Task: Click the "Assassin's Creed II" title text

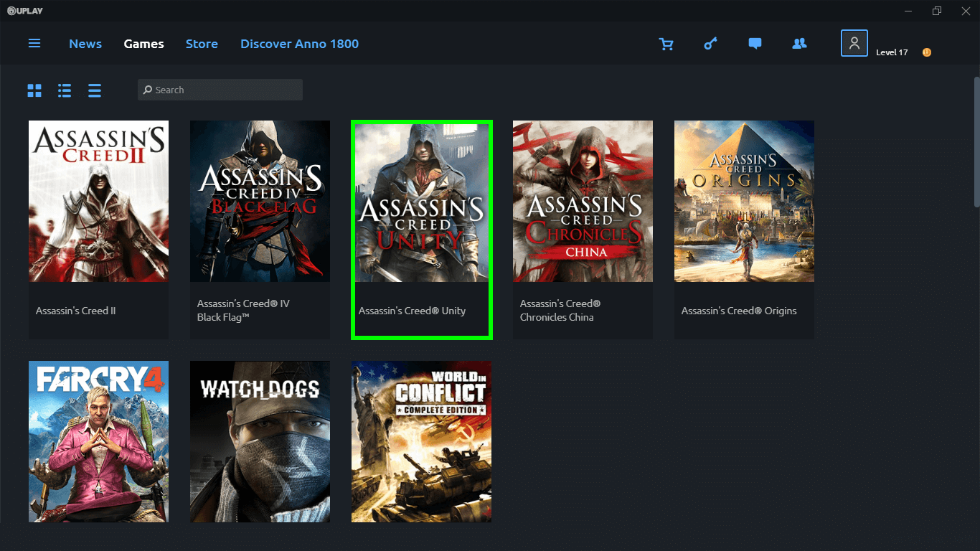Action: [x=76, y=311]
